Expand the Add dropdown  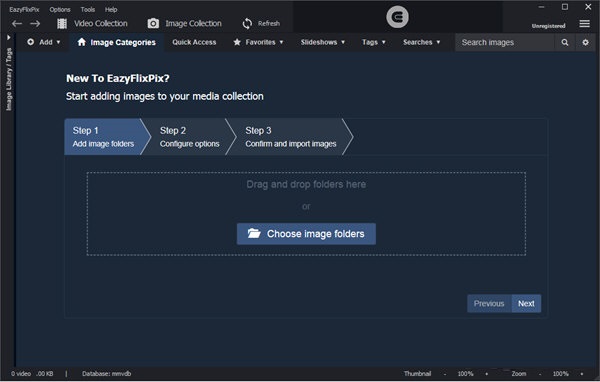(x=44, y=42)
